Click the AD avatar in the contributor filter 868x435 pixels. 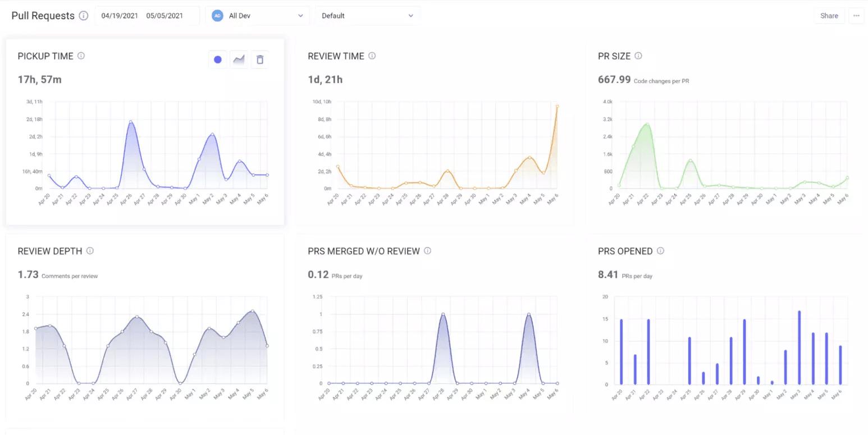217,16
